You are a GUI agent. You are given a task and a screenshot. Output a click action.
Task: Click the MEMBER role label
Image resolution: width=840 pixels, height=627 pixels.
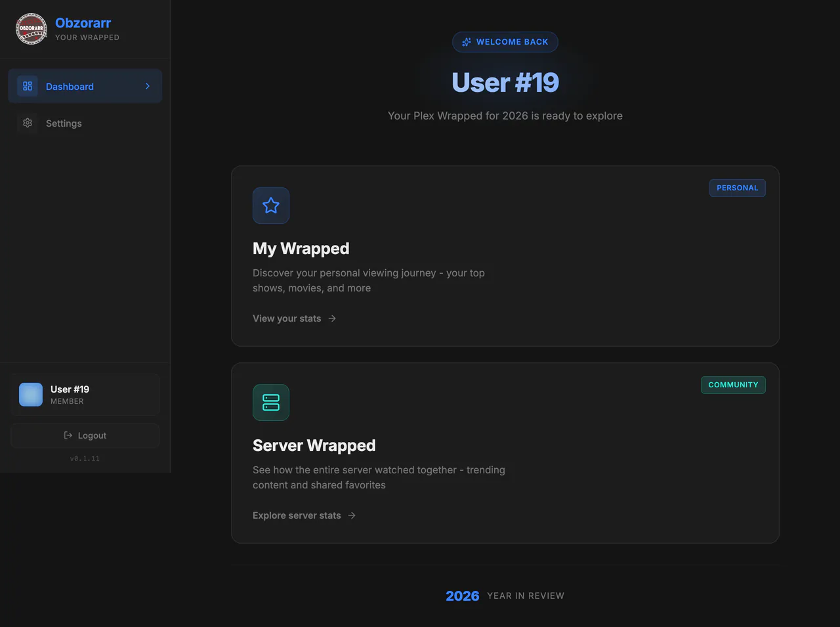67,401
